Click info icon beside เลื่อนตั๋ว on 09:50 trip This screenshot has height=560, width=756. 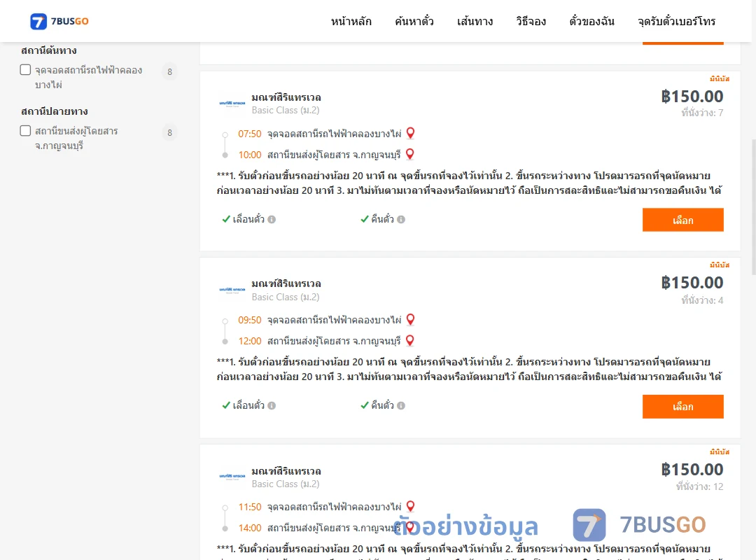point(272,406)
